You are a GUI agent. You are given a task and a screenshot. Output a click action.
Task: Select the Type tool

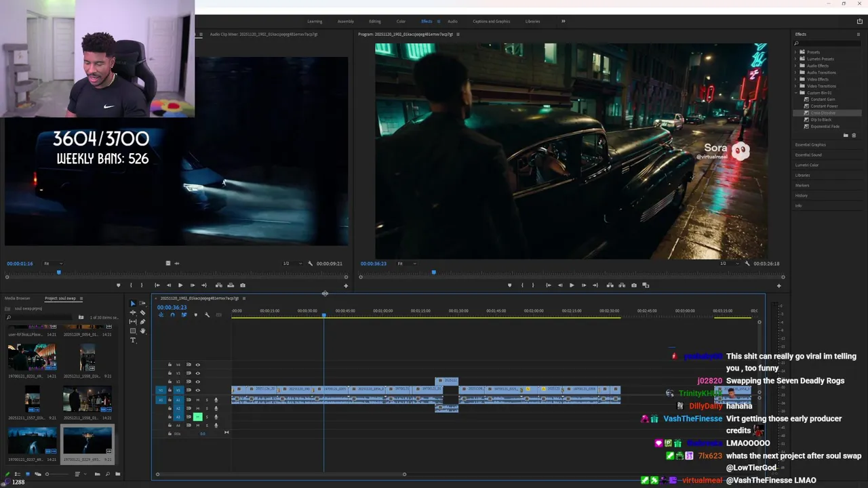133,340
